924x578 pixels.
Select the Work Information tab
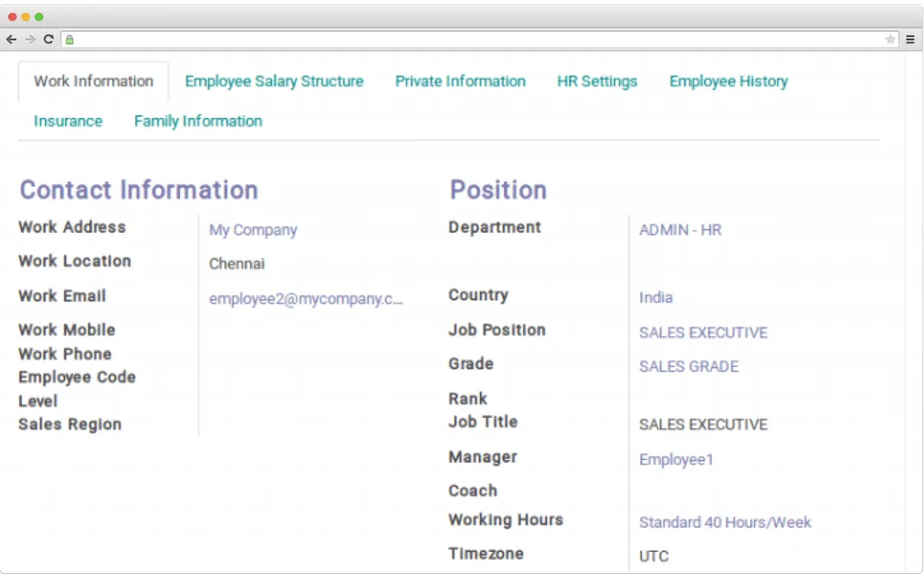pos(94,81)
